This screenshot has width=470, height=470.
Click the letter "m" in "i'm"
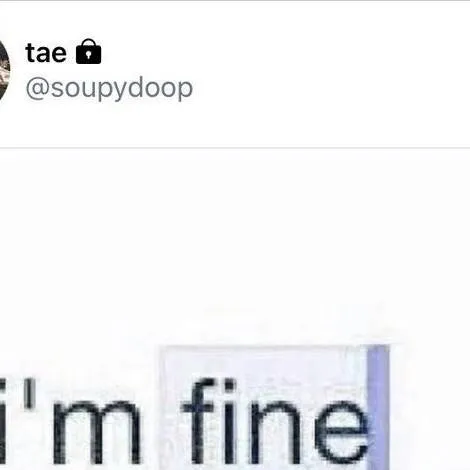tap(96, 433)
